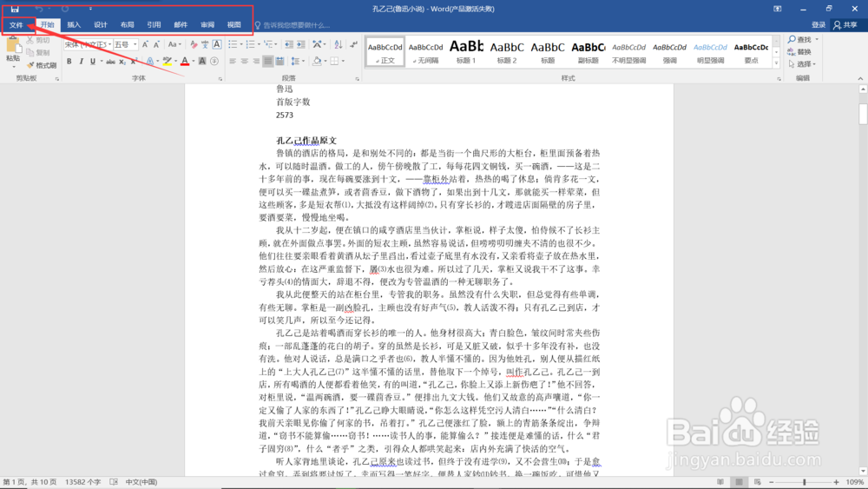Click 查找 to find text
Image resolution: width=868 pixels, height=489 pixels.
pyautogui.click(x=800, y=39)
